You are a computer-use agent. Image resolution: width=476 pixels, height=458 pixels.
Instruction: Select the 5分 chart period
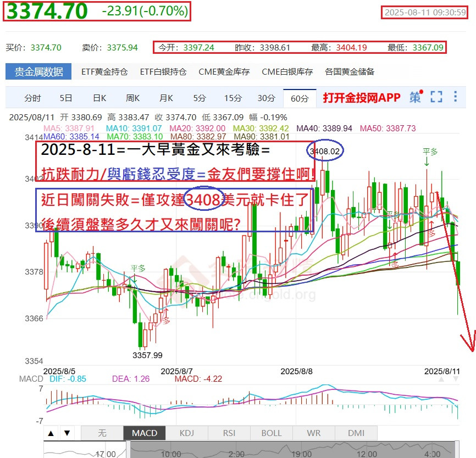(x=200, y=98)
